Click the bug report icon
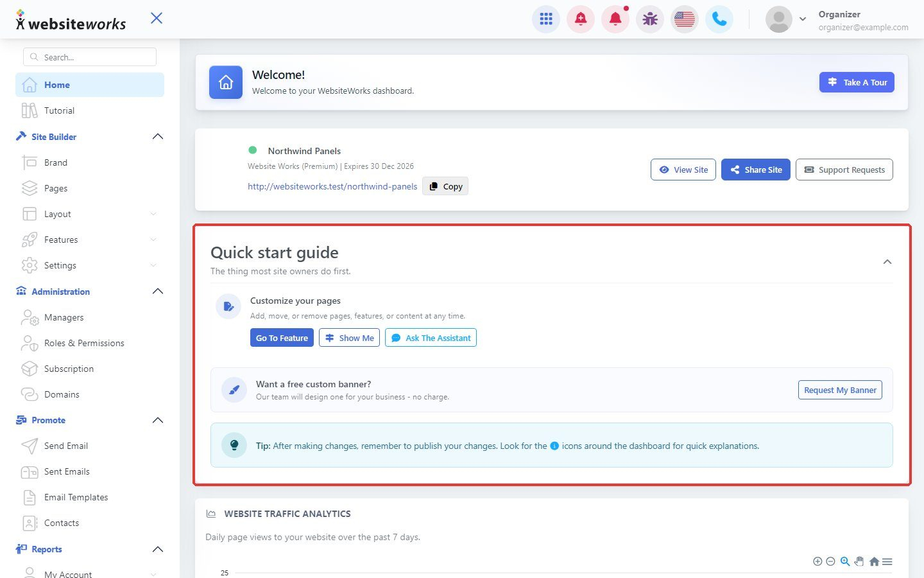 [x=650, y=19]
